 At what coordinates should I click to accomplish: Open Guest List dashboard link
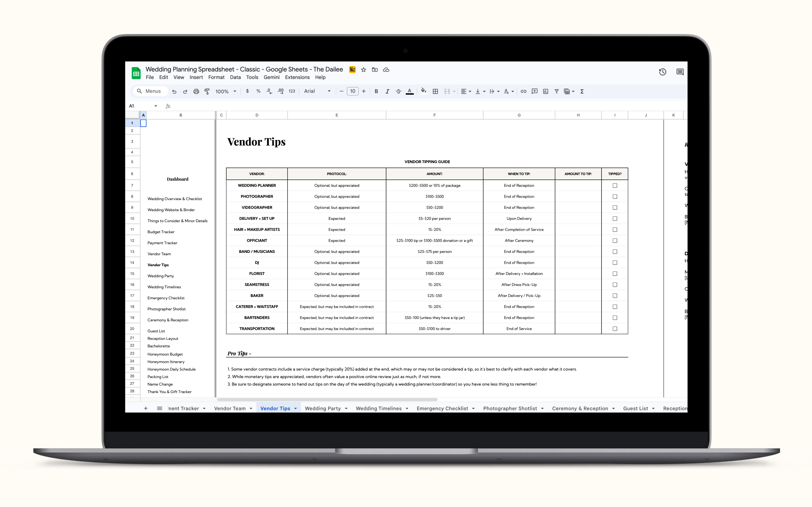pos(156,331)
